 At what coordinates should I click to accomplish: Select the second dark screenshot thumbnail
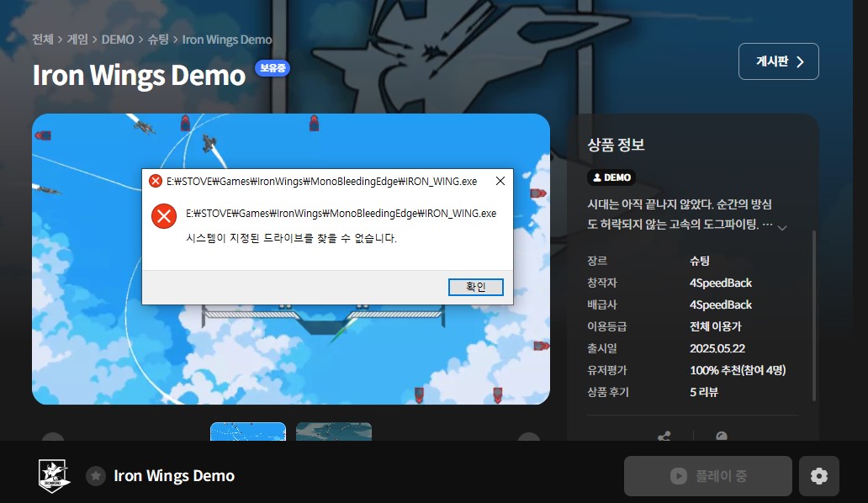pos(334,432)
